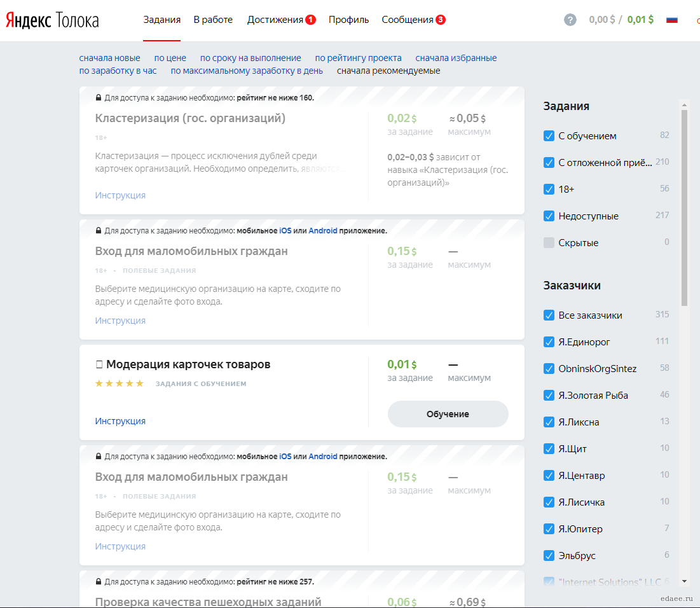Switch to the В работе tab
This screenshot has width=700, height=608.
(x=213, y=20)
